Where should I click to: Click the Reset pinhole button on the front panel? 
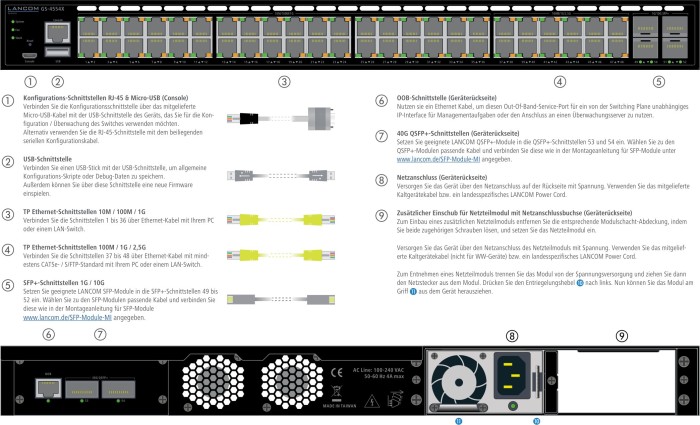[30, 44]
